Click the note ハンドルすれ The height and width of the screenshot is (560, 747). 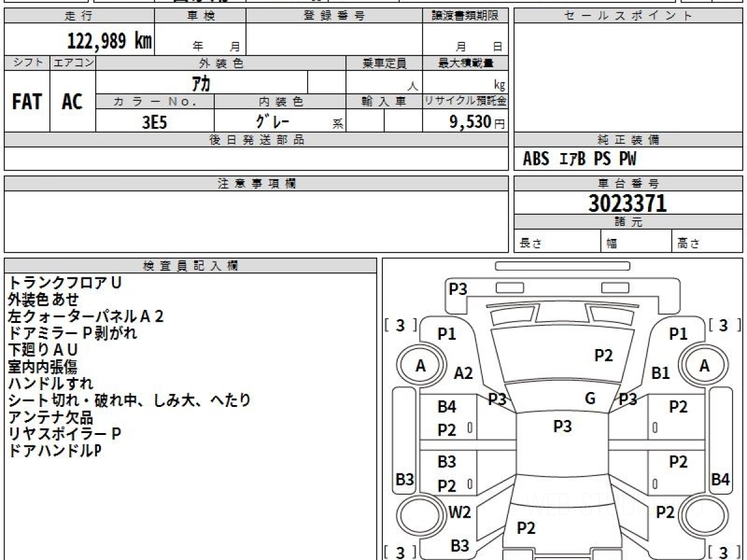[50, 383]
